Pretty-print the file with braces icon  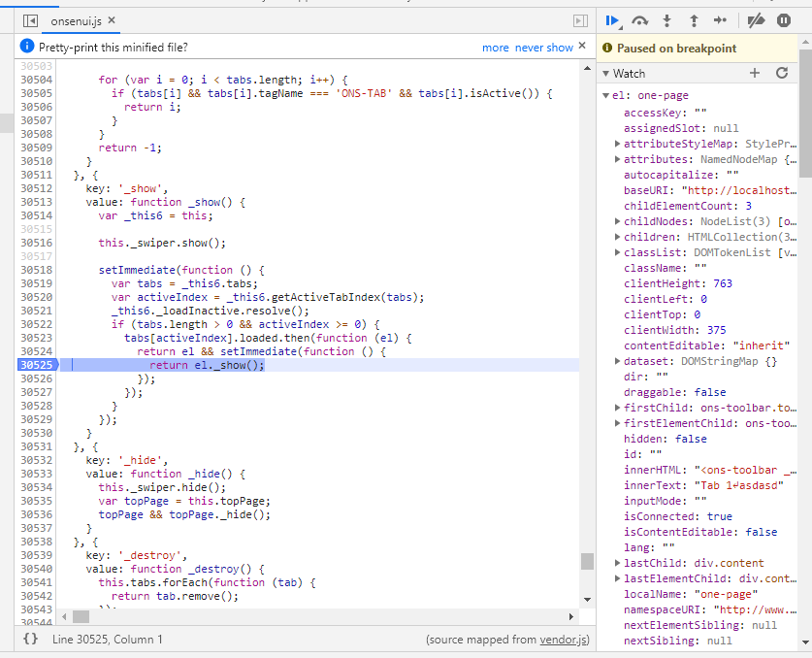click(30, 639)
